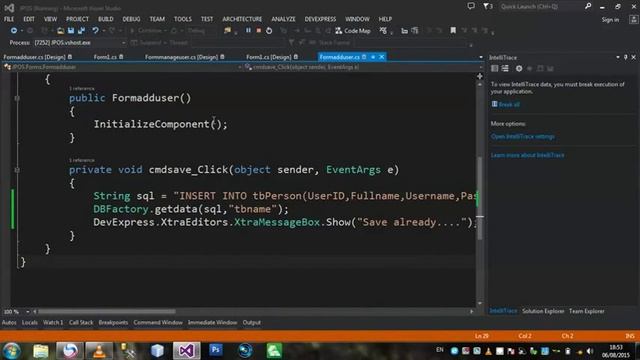Click the volume speaker tray icon
Image resolution: width=640 pixels, height=360 pixels.
[x=590, y=351]
